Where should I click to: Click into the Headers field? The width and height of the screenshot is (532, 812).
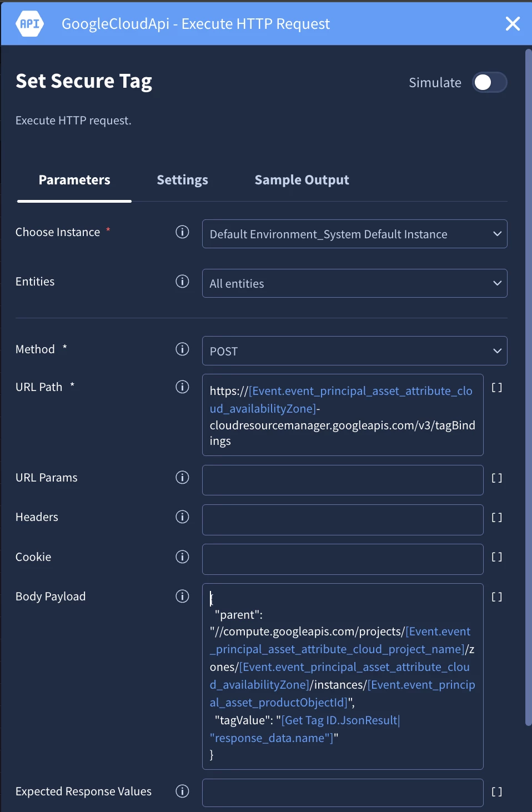pos(343,520)
